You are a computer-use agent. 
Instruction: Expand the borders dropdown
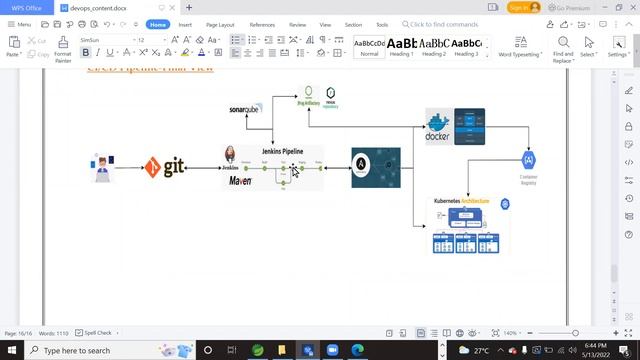click(x=345, y=53)
